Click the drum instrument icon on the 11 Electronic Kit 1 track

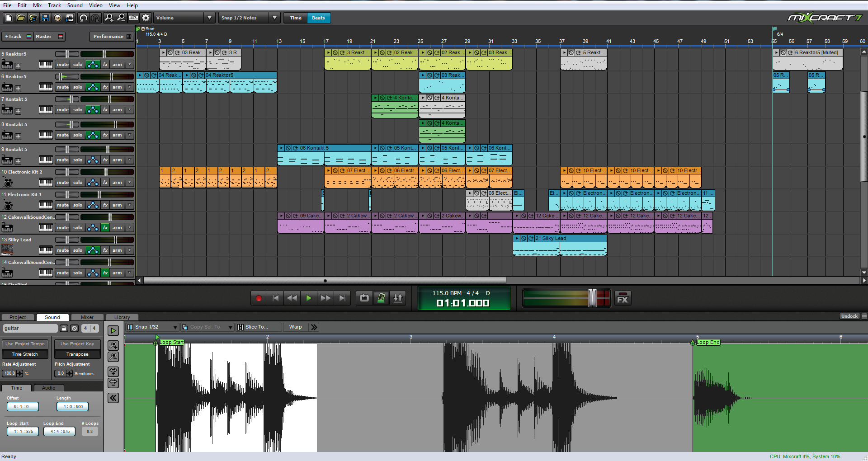[8, 206]
